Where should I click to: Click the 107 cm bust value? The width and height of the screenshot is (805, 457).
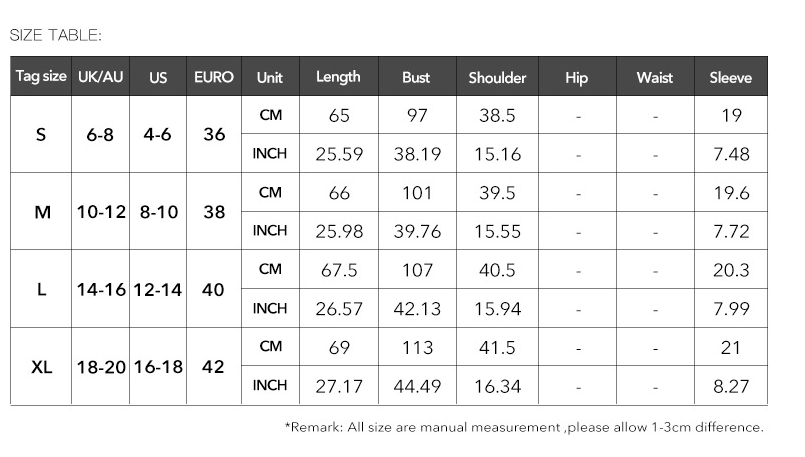417,270
